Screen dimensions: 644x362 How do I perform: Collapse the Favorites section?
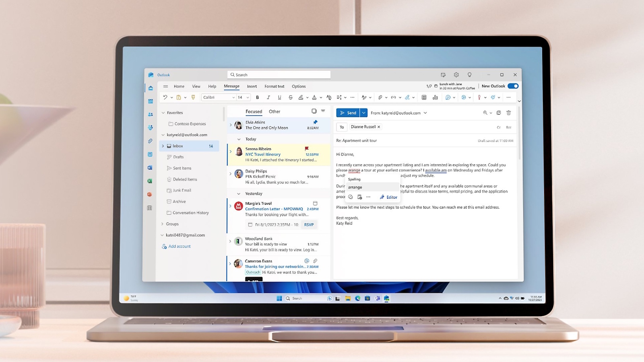[163, 113]
